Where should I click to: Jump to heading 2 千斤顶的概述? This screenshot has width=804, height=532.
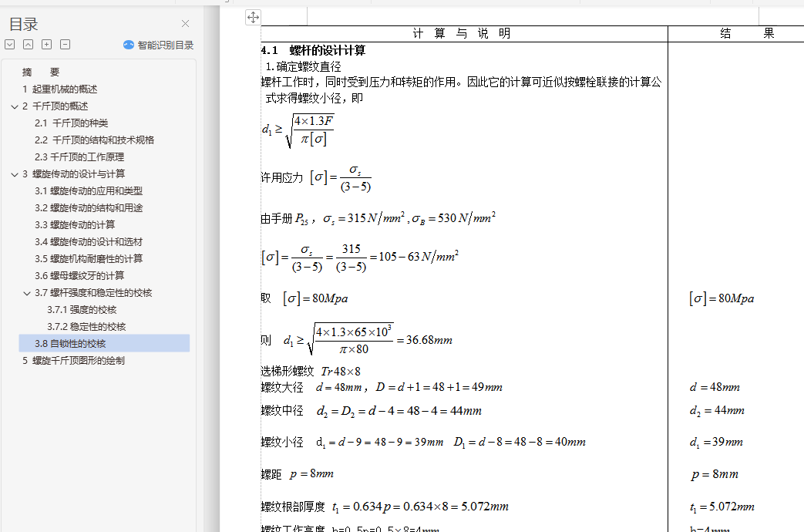(56, 106)
